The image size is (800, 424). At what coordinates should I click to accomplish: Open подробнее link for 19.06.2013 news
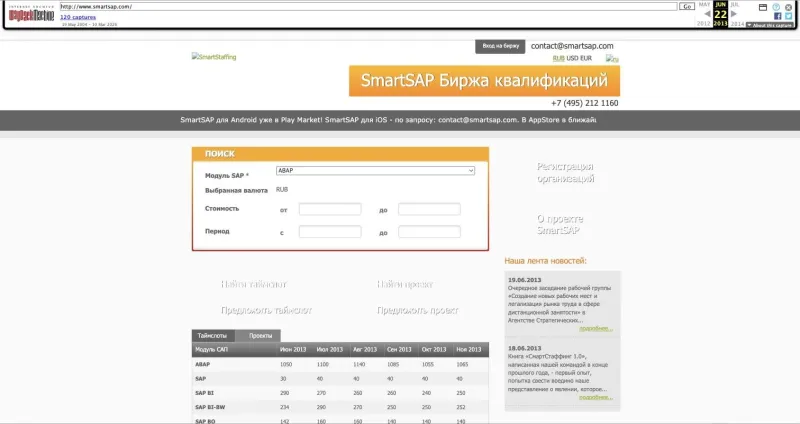pos(596,329)
